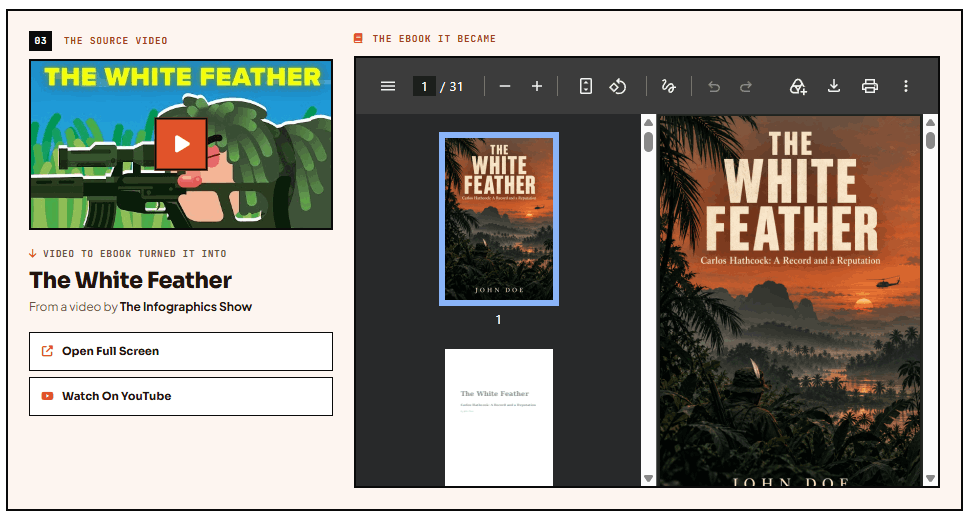
Task: Click the thumbnail panel scrollbar handle
Action: point(648,142)
